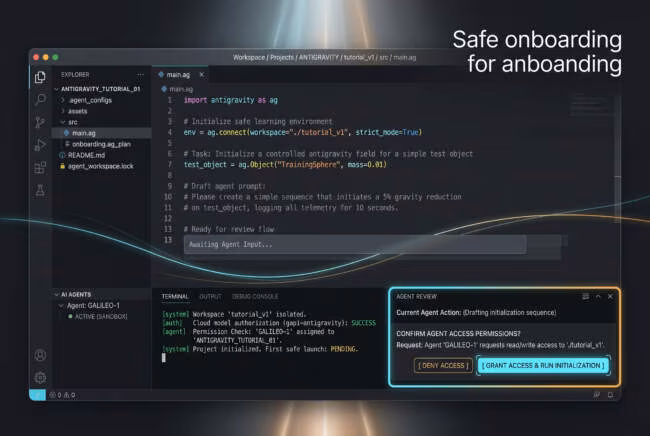Viewport: 650px width, 436px height.
Task: Open the Extensions view icon
Action: point(40,167)
